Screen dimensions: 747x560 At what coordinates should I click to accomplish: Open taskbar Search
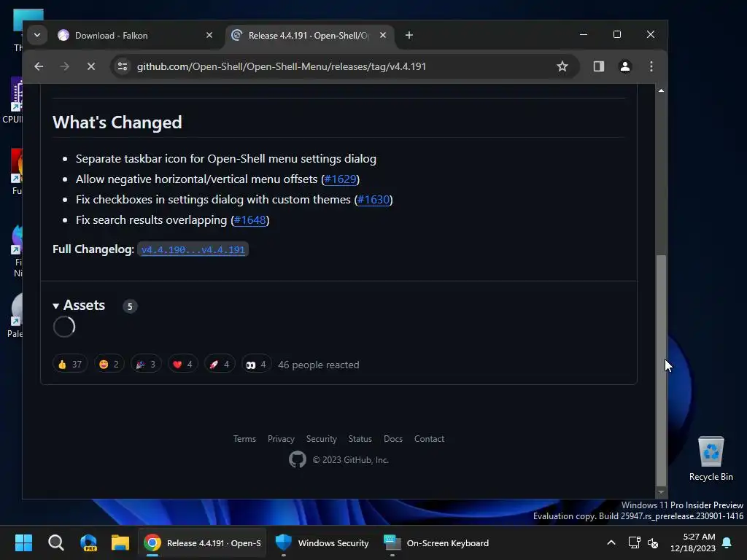click(55, 542)
